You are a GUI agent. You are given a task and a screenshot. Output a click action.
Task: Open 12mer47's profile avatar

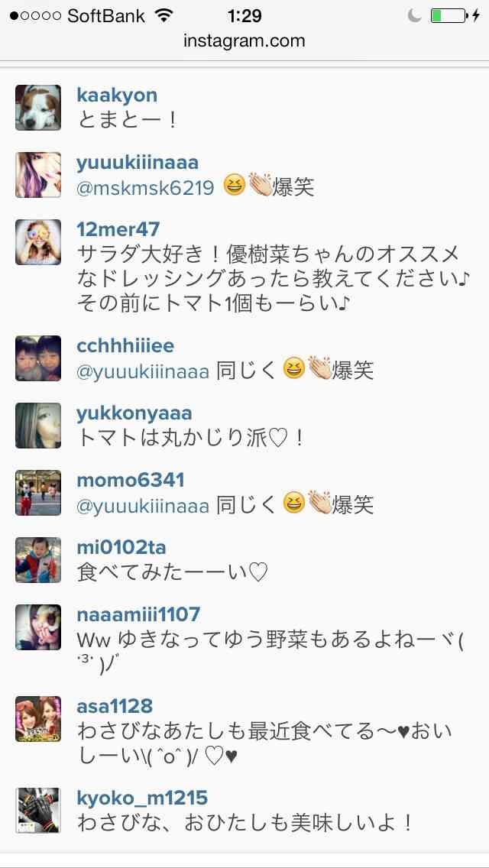pyautogui.click(x=38, y=242)
